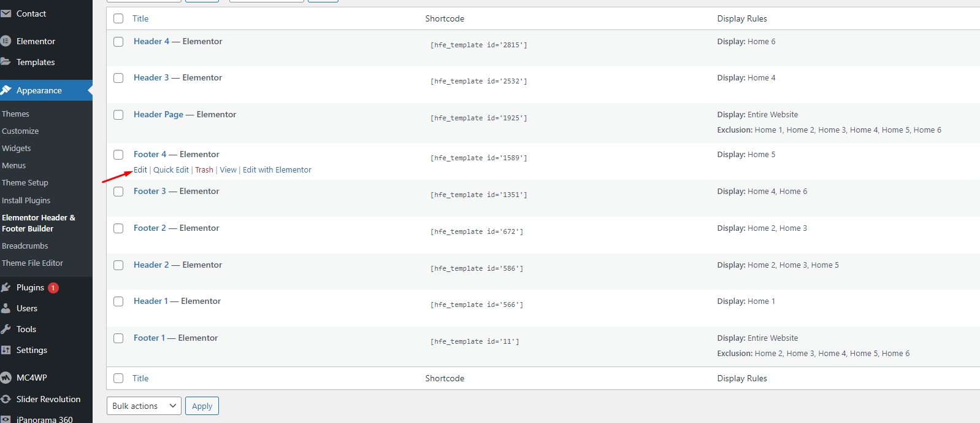
Task: Click the Templates folder icon
Action: 6,62
